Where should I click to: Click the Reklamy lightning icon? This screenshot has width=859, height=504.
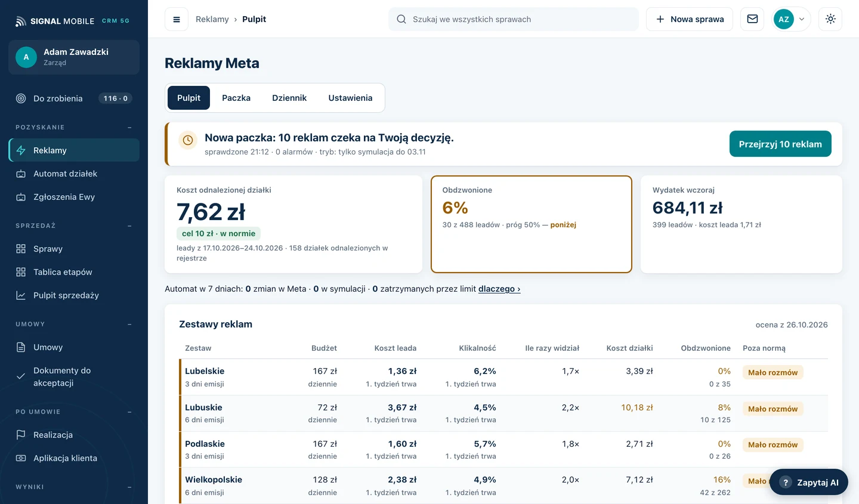click(x=21, y=150)
